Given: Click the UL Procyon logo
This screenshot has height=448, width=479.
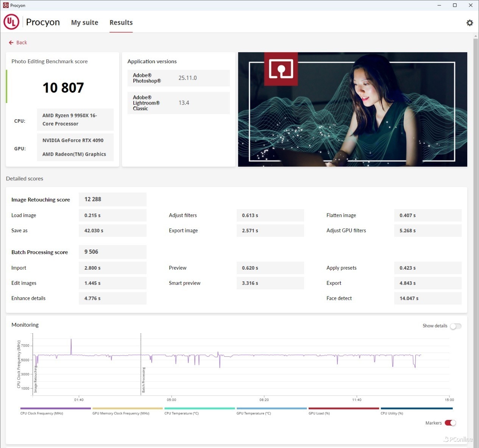Looking at the screenshot, I should tap(11, 22).
